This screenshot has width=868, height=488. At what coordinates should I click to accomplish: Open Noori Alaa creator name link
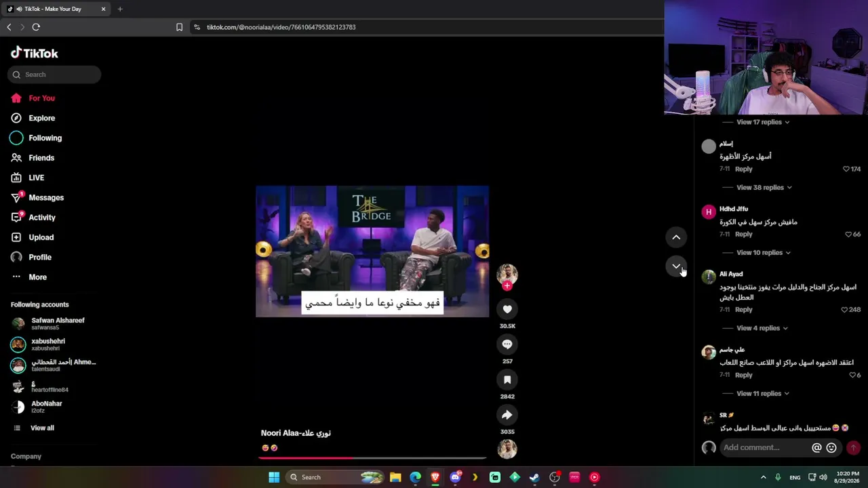coord(296,433)
